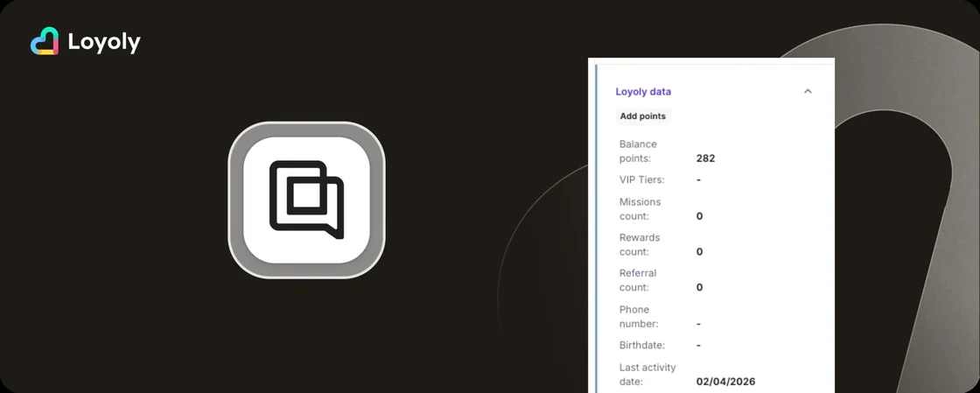The width and height of the screenshot is (980, 393).
Task: Click the Loyoly brand name text
Action: coord(104,43)
